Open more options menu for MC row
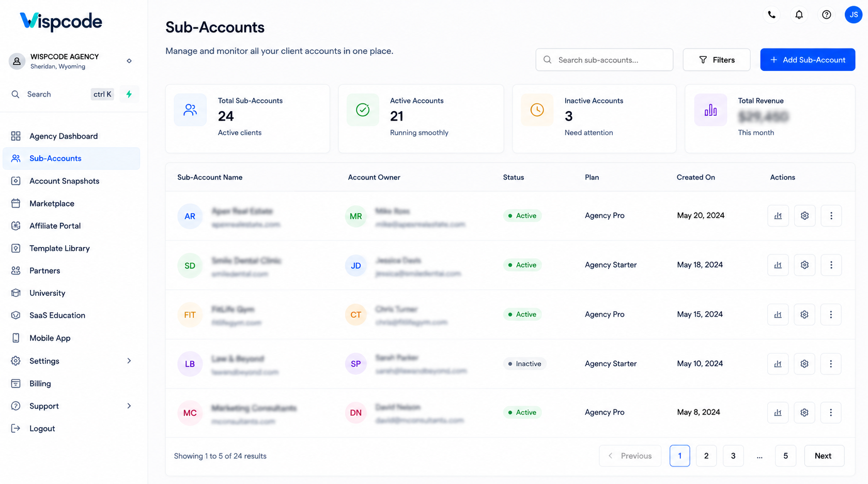This screenshot has width=868, height=484. (831, 412)
